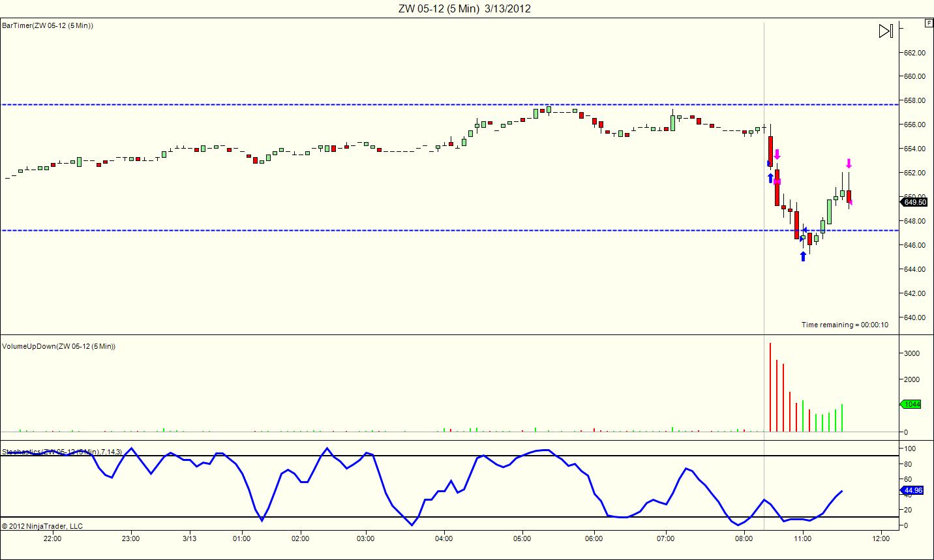Viewport: 934px width, 560px height.
Task: Click the Stochastics(ZW 05-12 (5 Min),7,14,3) label
Action: 62,452
